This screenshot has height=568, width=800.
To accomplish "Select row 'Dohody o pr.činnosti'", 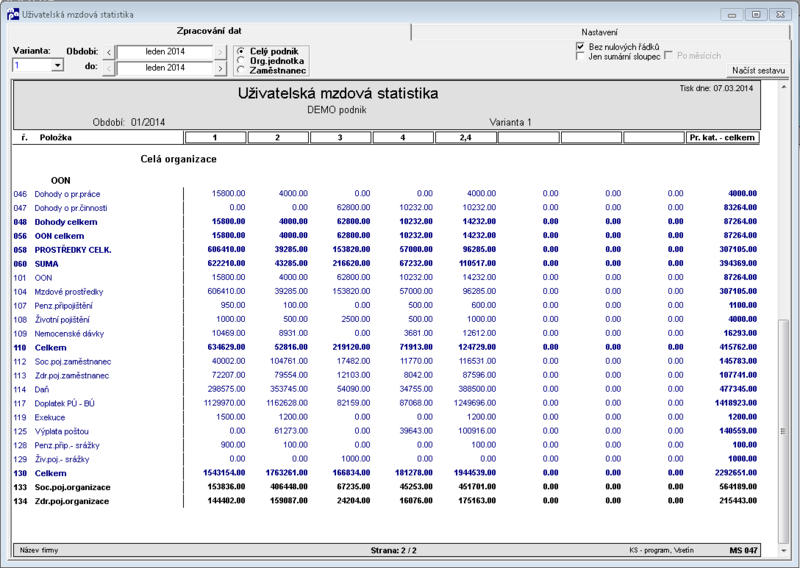I will tap(385, 208).
